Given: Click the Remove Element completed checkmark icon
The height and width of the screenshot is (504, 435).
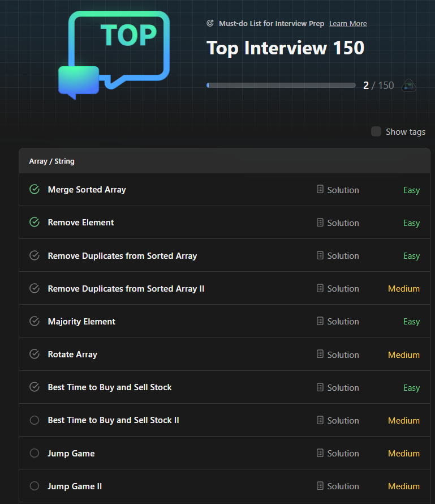Looking at the screenshot, I should (35, 222).
